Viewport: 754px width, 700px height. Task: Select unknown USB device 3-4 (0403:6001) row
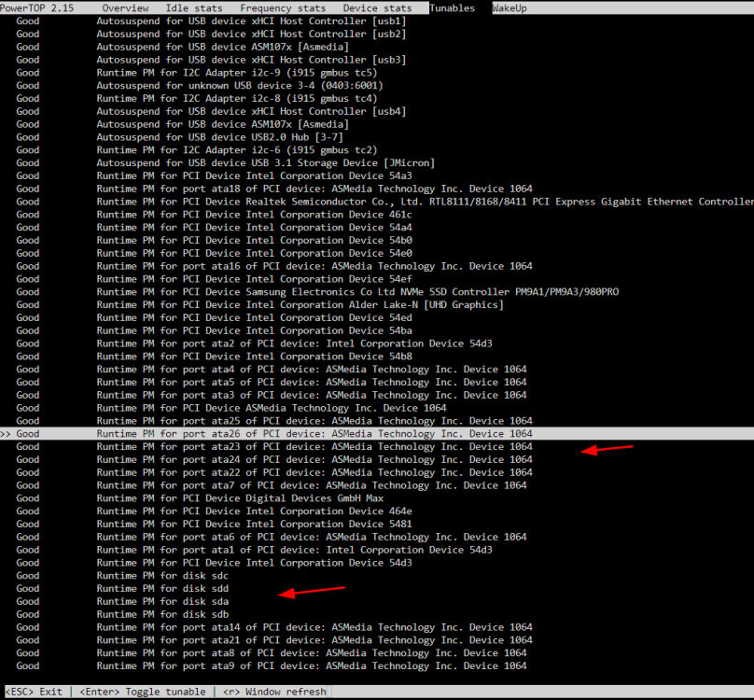377,86
